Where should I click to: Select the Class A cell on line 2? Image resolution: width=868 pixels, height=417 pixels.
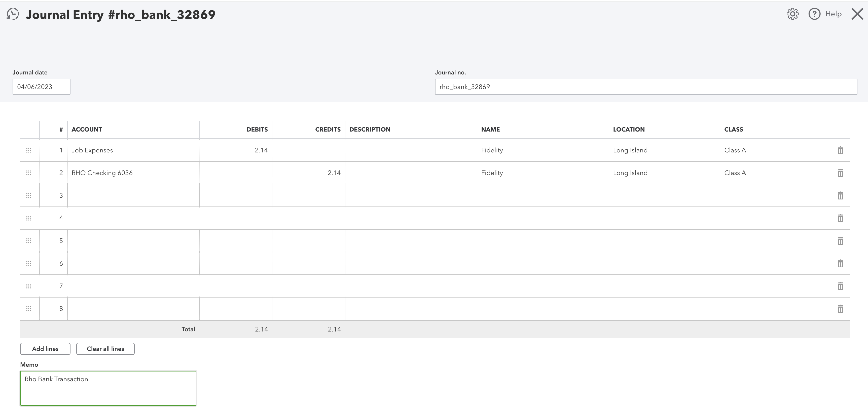[775, 173]
